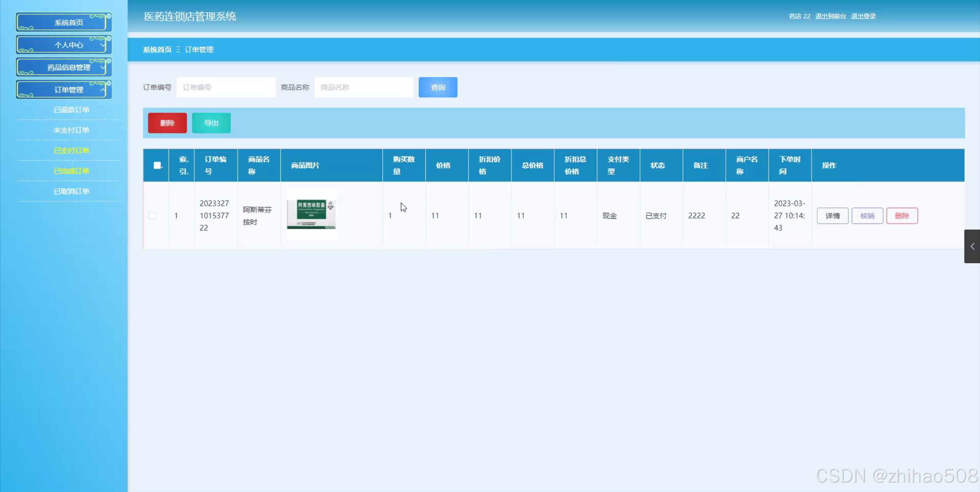Image resolution: width=980 pixels, height=492 pixels.
Task: Expand the 药品信息管理 sidebar menu
Action: point(64,67)
